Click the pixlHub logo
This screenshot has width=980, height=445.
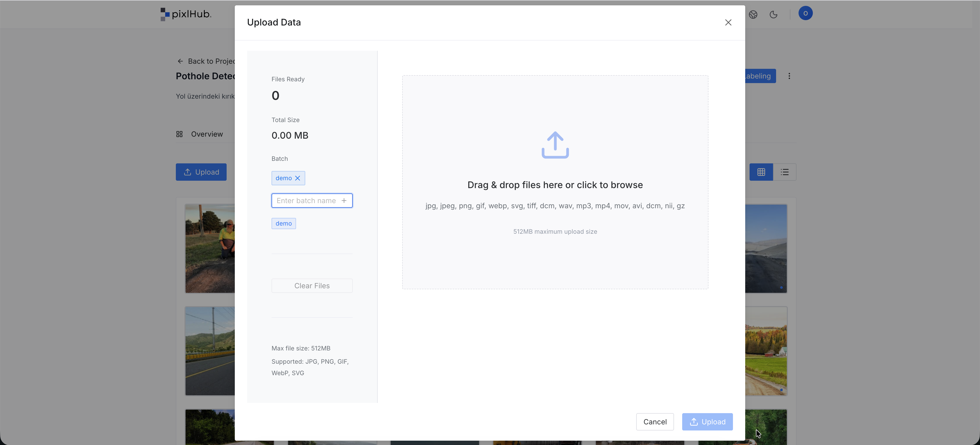tap(186, 15)
